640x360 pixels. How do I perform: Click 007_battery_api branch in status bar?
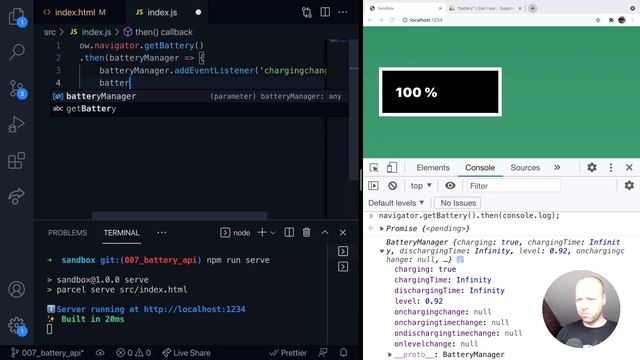click(x=47, y=353)
